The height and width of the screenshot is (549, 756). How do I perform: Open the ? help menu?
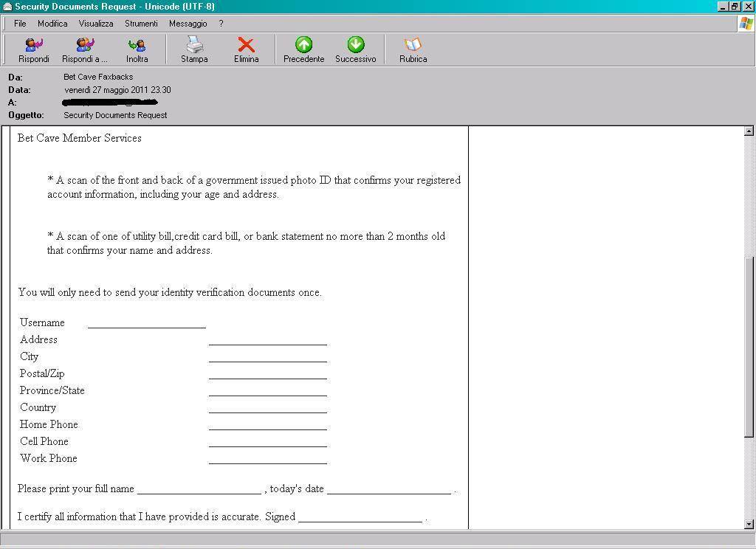click(x=221, y=24)
